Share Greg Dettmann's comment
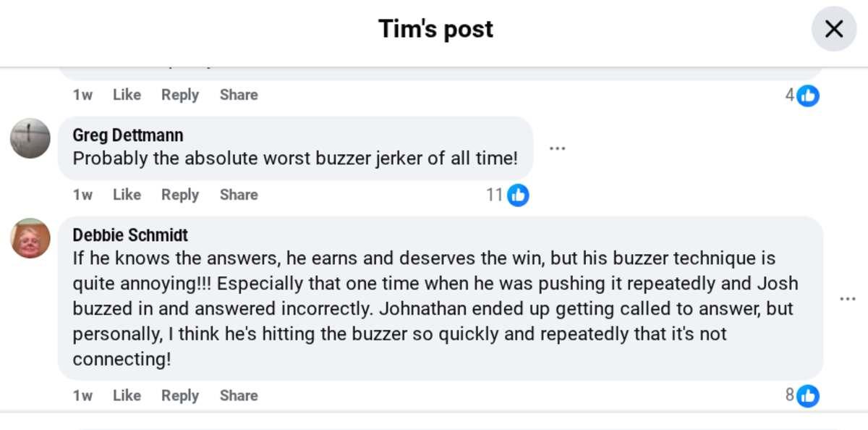 pos(239,195)
